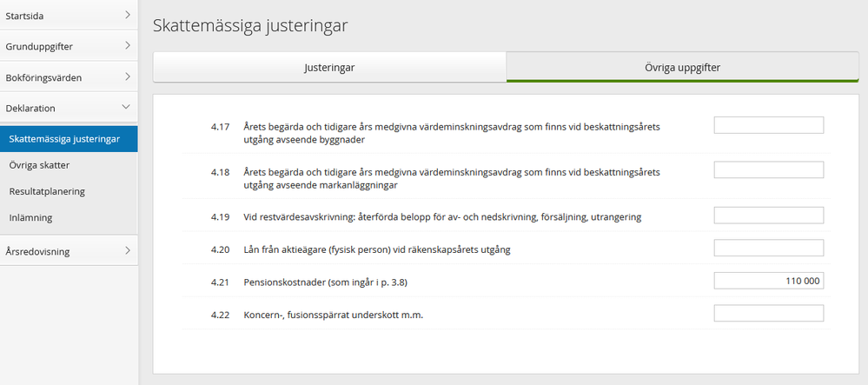Expand the Grunduppgifter chevron arrow
Screen dimensions: 868x385
127,45
